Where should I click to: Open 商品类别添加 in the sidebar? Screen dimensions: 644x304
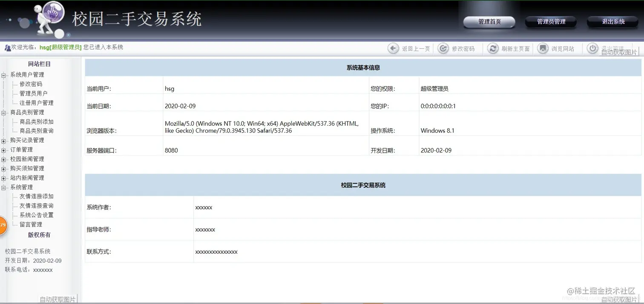coord(37,122)
